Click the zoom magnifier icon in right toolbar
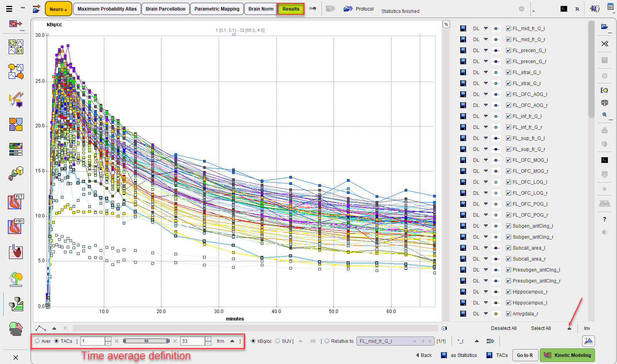Screen dimensions: 617x364 coord(604,115)
